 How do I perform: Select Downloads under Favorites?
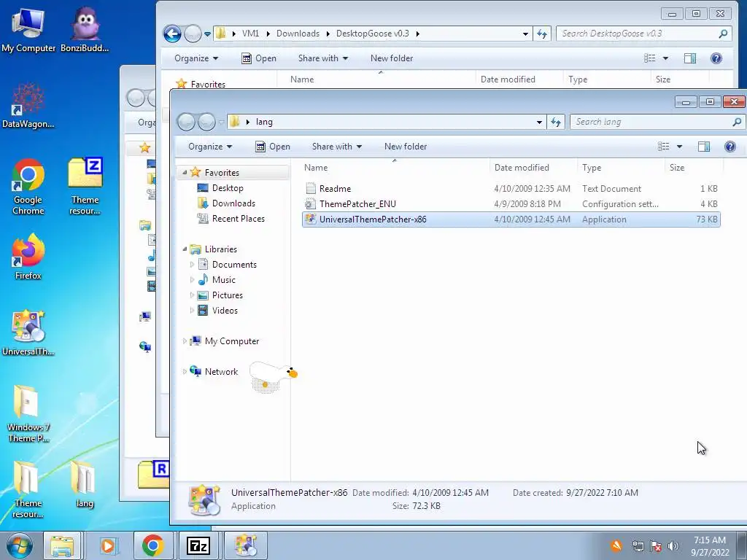pos(226,203)
